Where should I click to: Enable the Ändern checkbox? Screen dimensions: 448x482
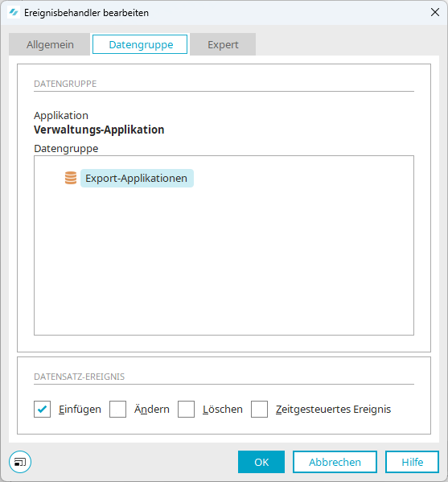(117, 409)
